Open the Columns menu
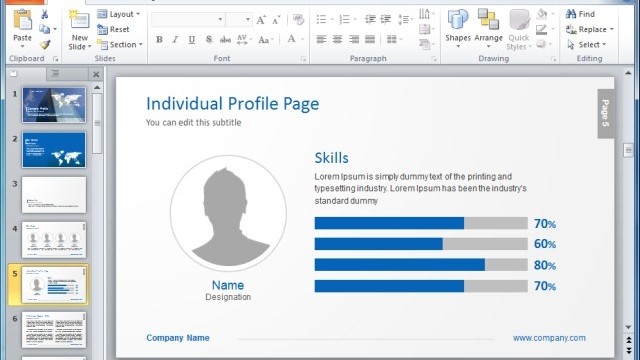Screen dimensions: 640x360 point(394,39)
